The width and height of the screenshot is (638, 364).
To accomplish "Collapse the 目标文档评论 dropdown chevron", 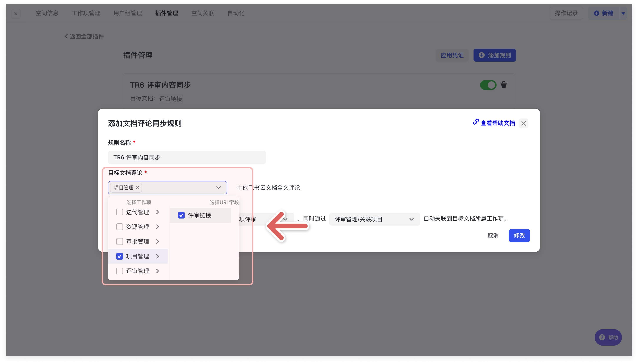I will pyautogui.click(x=218, y=187).
